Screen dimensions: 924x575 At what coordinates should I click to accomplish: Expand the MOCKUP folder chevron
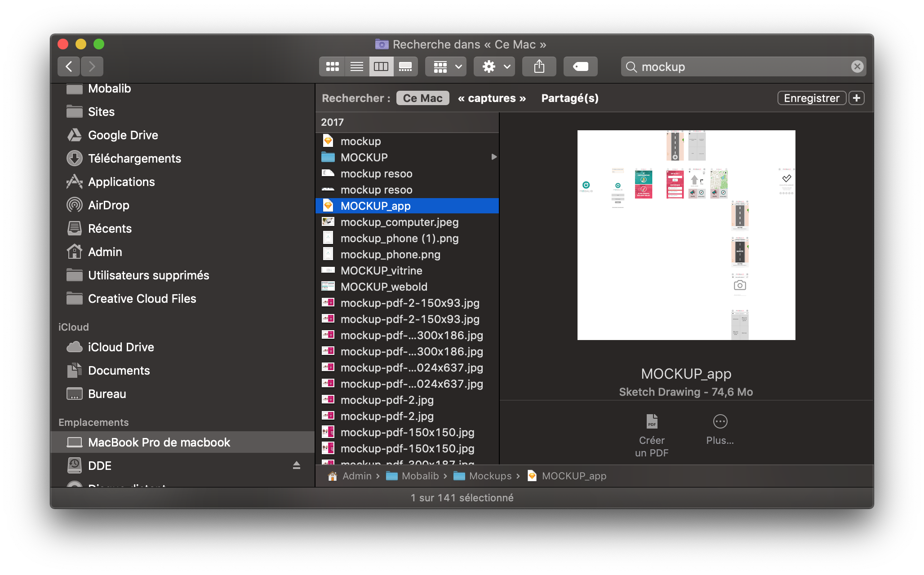[493, 157]
